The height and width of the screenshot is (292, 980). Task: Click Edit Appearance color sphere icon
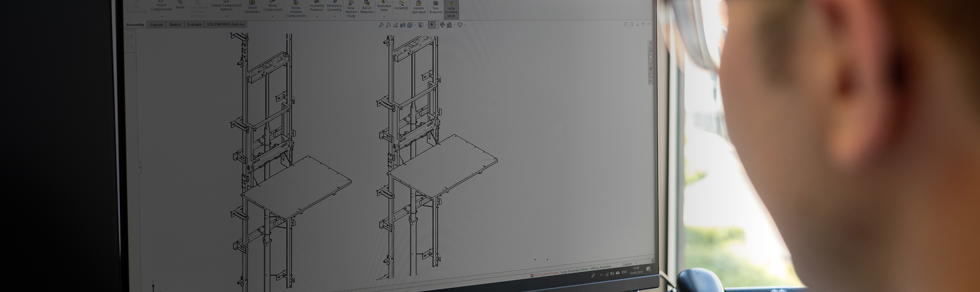tap(443, 24)
